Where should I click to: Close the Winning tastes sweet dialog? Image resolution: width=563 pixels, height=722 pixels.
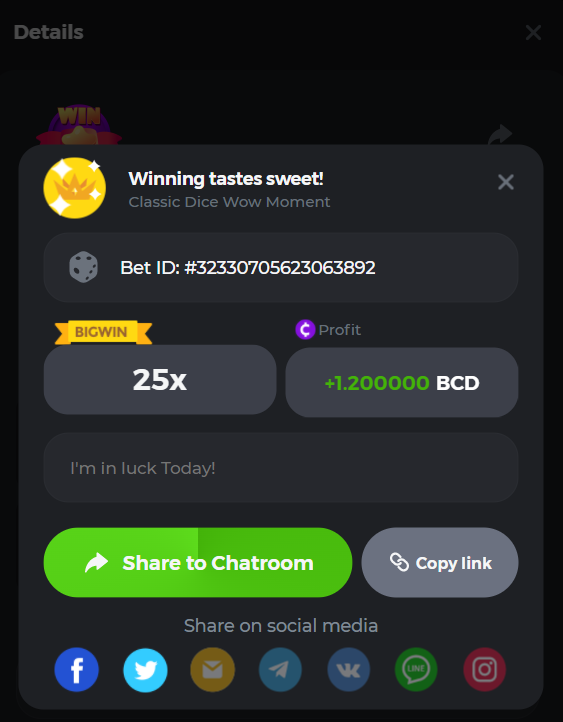(x=505, y=182)
